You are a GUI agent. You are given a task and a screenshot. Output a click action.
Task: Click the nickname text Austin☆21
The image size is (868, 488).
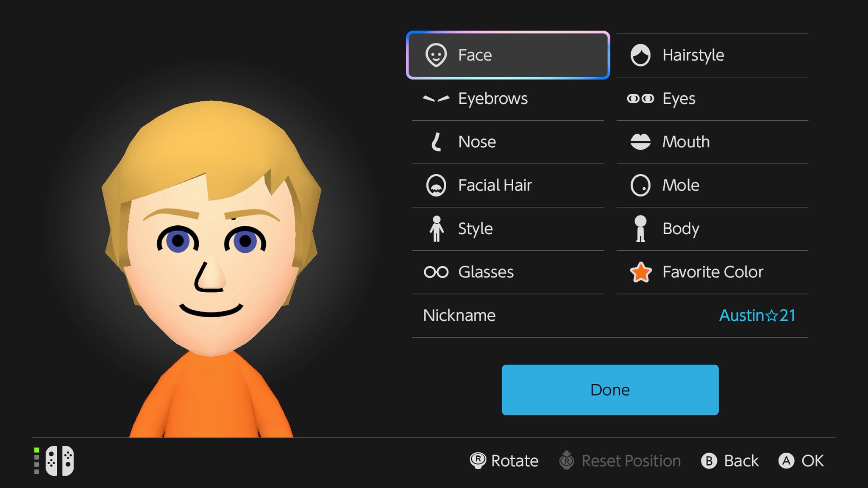coord(757,315)
